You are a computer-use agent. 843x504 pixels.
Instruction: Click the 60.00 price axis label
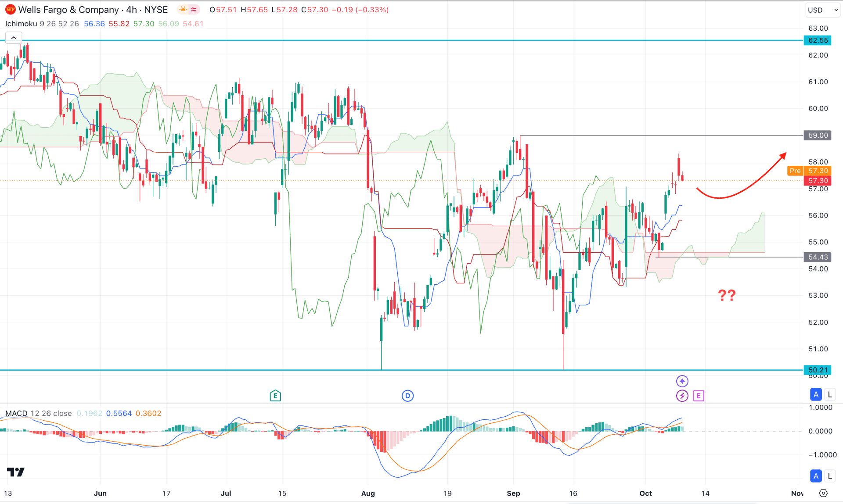[818, 108]
